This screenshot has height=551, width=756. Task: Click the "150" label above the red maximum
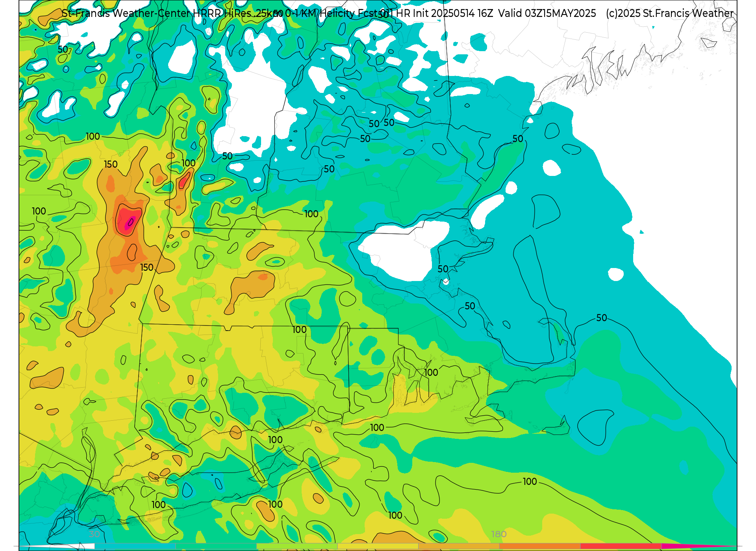tap(111, 165)
